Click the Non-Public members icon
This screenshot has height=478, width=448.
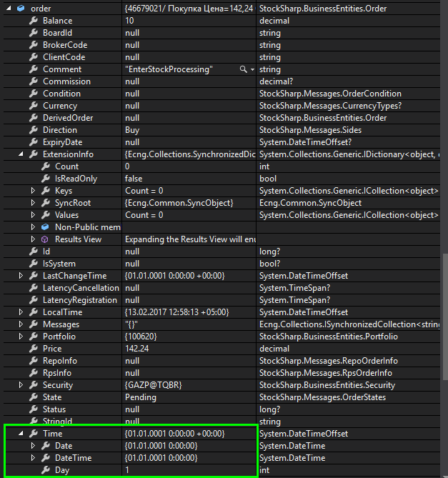tap(45, 227)
